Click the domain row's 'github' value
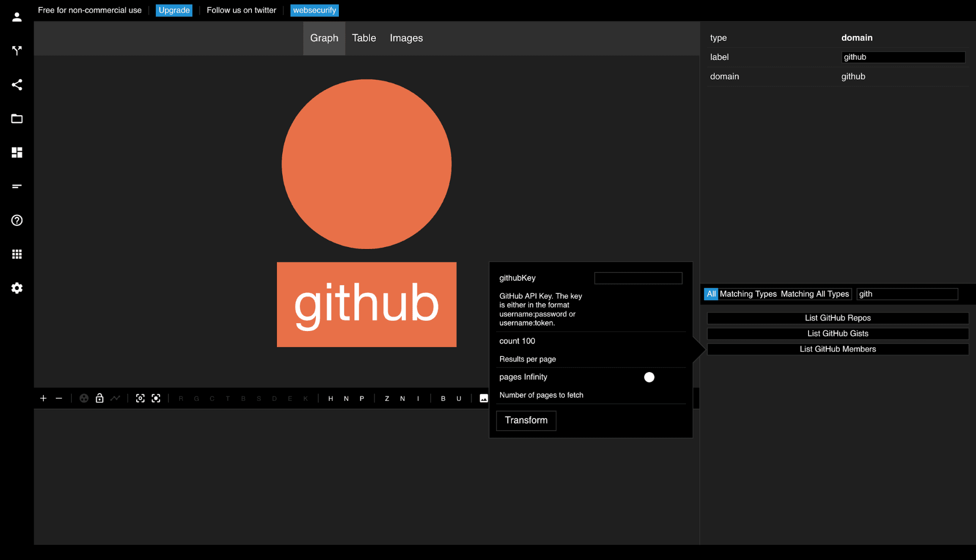Screen dimensions: 976x560 coord(853,77)
